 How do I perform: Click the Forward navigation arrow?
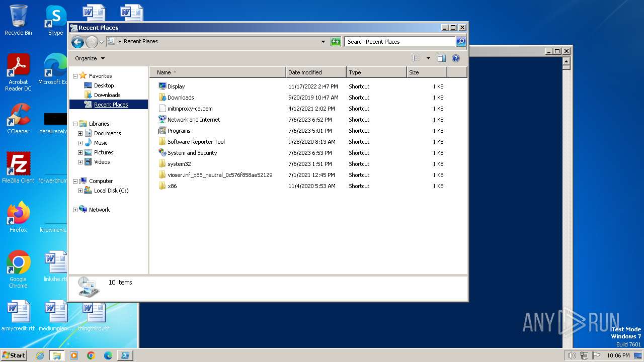tap(92, 42)
